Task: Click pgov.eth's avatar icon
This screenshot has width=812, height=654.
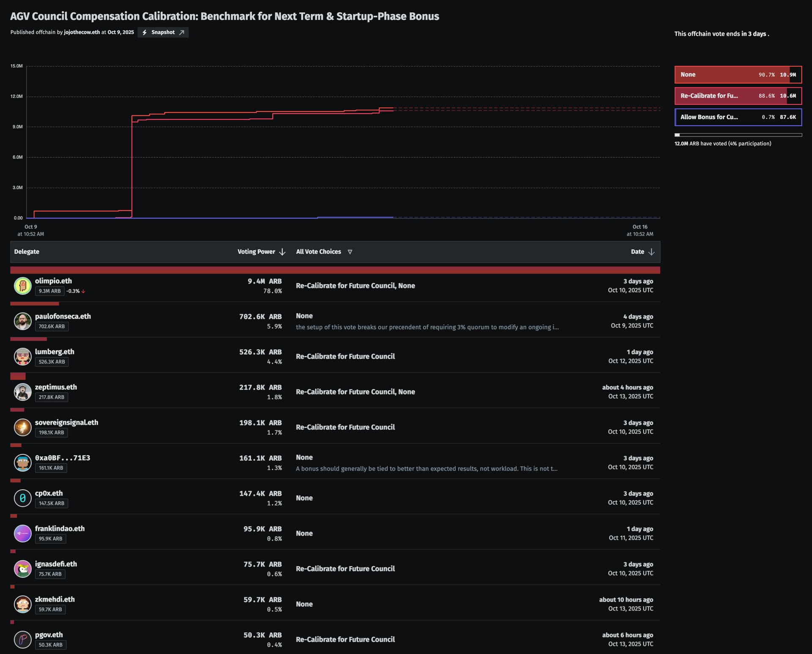Action: pyautogui.click(x=22, y=639)
